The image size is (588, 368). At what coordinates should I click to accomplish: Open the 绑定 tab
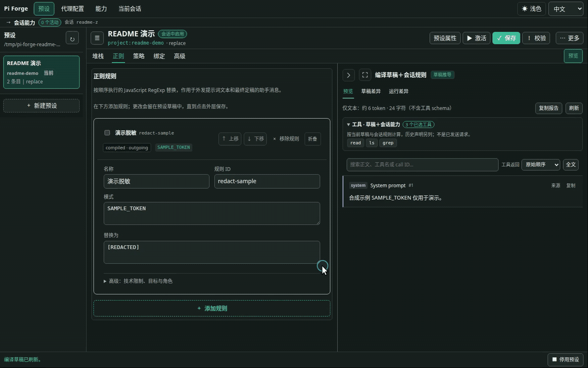click(159, 56)
